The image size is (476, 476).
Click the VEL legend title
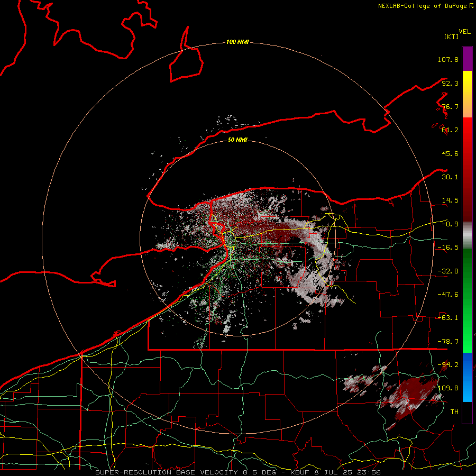pyautogui.click(x=464, y=32)
